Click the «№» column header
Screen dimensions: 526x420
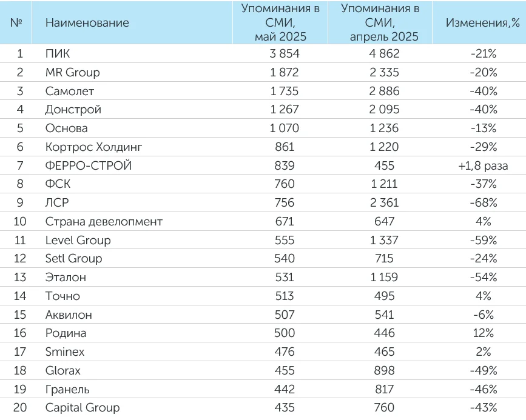17,23
